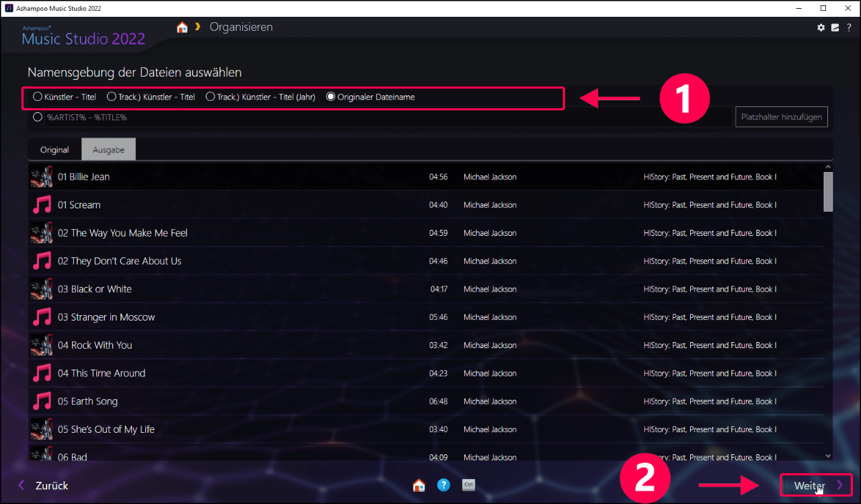The image size is (861, 504).
Task: Click 'Organisieren' in the breadcrumb
Action: [x=241, y=27]
